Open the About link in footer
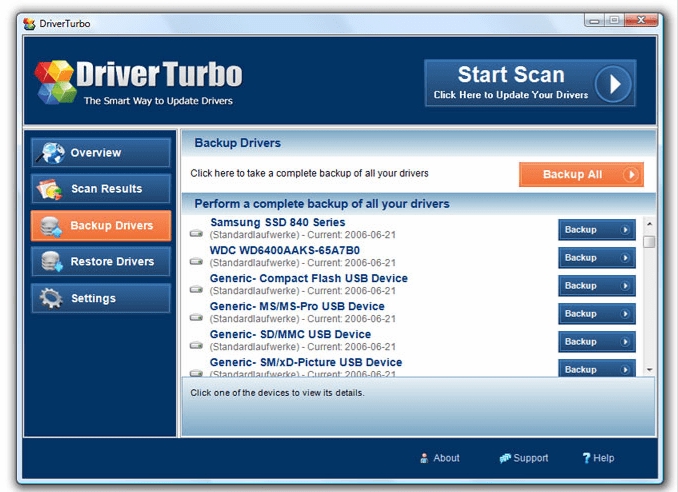The image size is (678, 492). click(x=440, y=458)
